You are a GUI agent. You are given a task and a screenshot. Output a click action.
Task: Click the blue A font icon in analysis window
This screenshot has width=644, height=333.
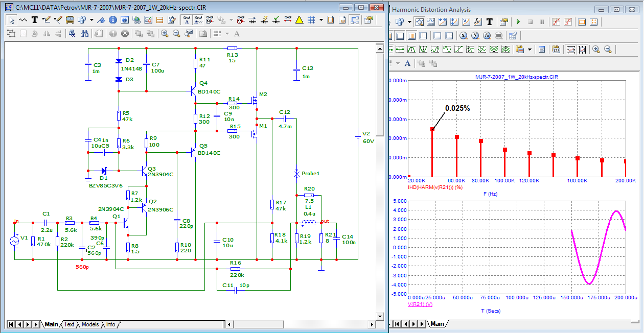coord(407,63)
